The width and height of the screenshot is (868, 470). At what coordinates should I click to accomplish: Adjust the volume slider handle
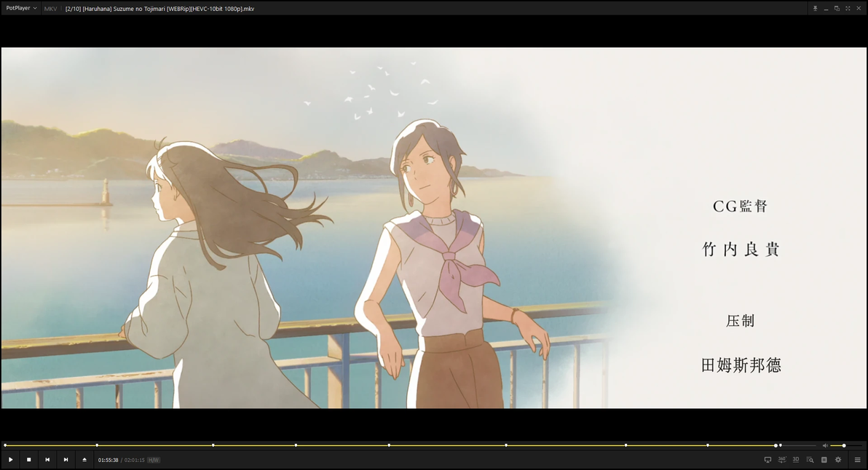(844, 445)
